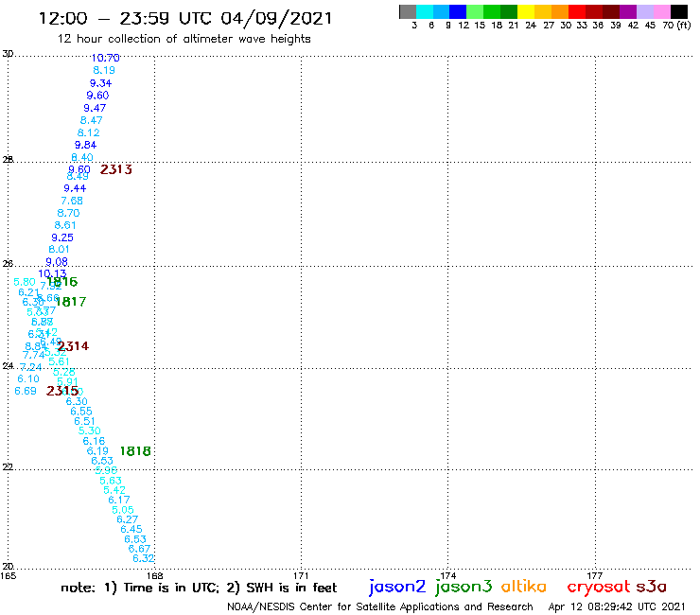Click the longitude axis label 171

click(301, 575)
